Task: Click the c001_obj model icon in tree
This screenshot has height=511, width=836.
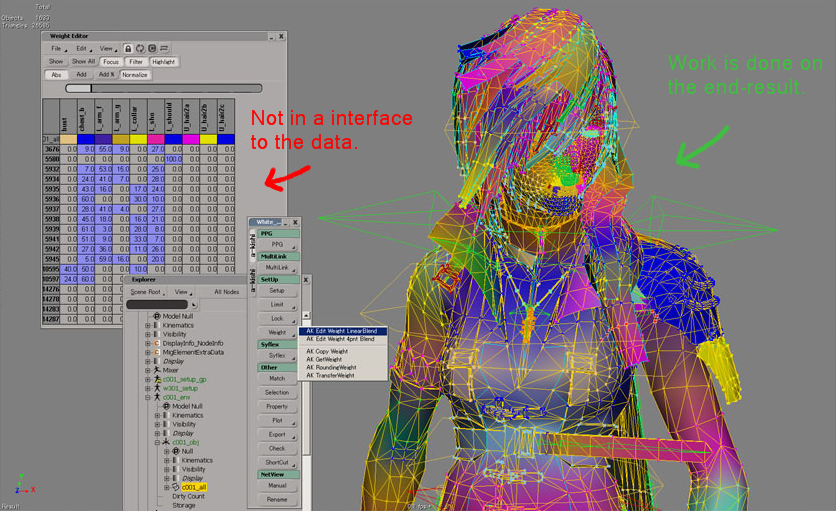Action: pyautogui.click(x=166, y=442)
